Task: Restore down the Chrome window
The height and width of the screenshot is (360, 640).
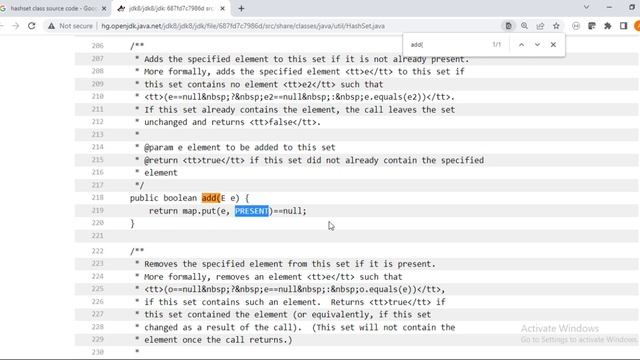Action: pos(632,7)
